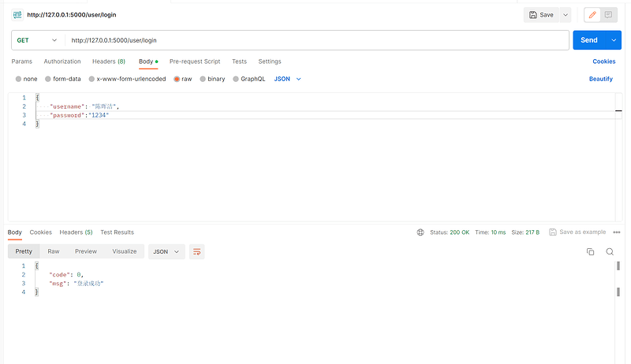Click the HTTP request icon beside the title
The height and width of the screenshot is (364, 631).
pyautogui.click(x=17, y=15)
